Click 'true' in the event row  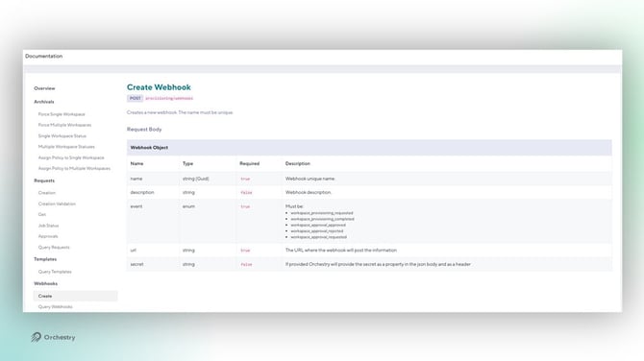(245, 206)
